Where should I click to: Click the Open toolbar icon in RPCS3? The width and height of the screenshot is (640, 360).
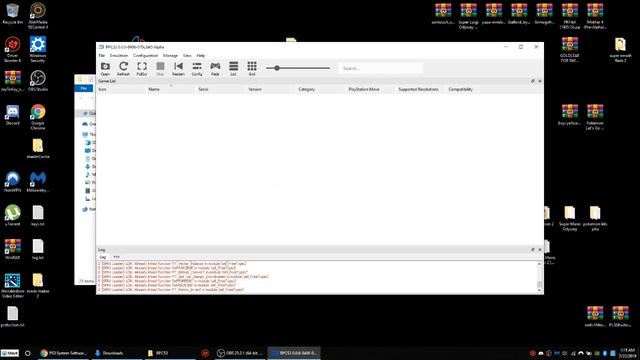pyautogui.click(x=105, y=69)
